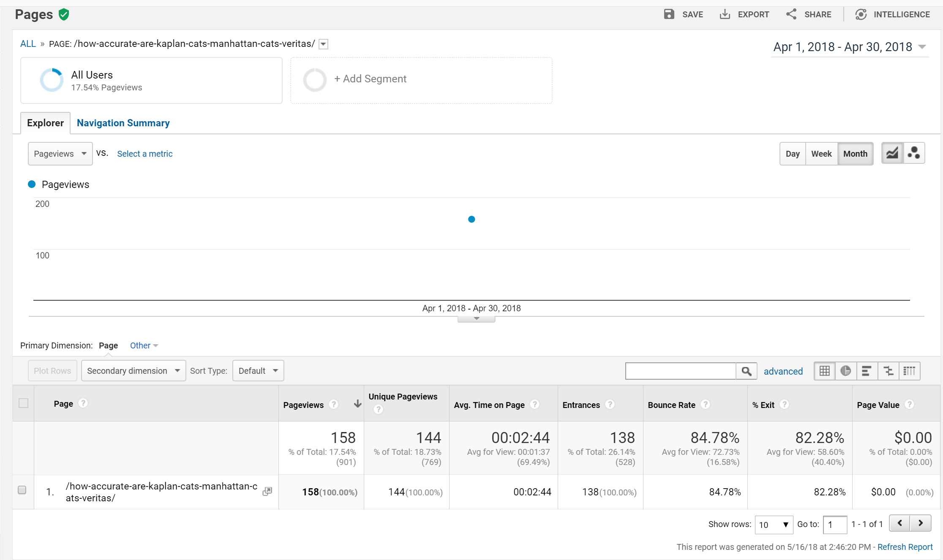Image resolution: width=943 pixels, height=560 pixels.
Task: Select the pivot table view icon
Action: click(909, 371)
